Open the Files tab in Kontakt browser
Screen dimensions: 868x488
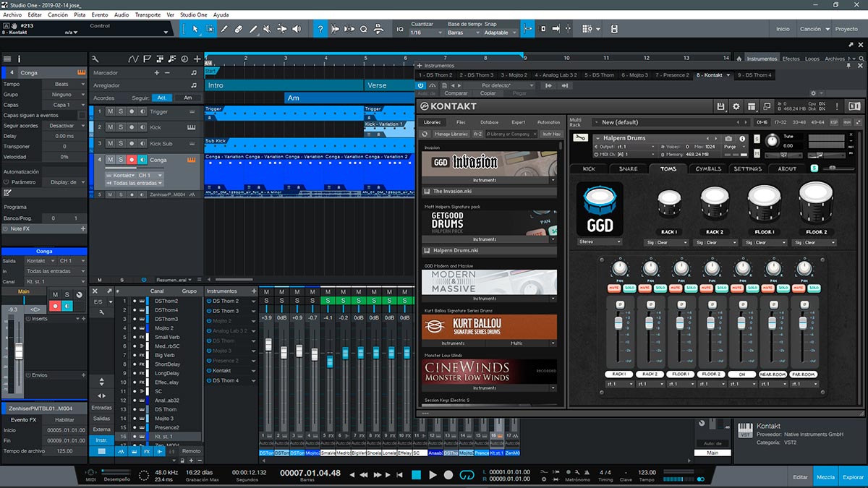click(461, 122)
